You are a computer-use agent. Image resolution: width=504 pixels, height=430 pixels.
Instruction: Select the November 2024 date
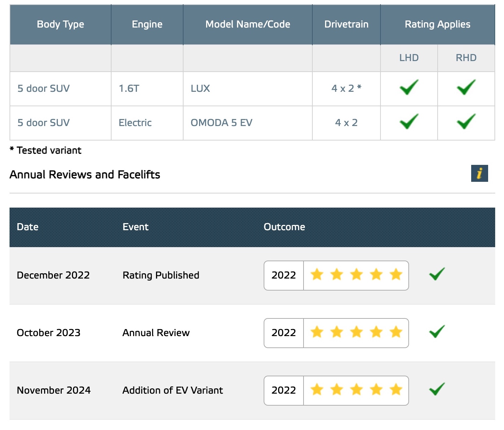54,390
